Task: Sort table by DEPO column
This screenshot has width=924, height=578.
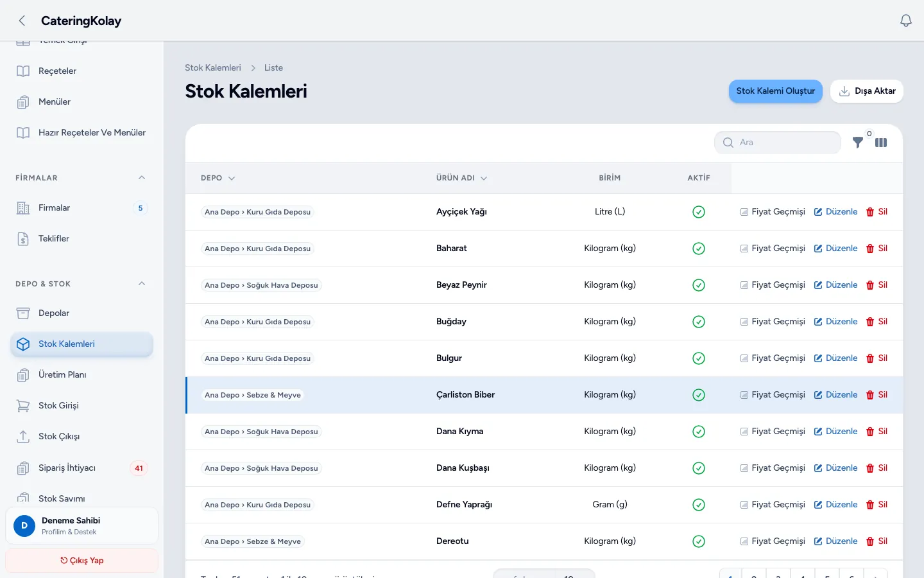Action: (x=218, y=178)
